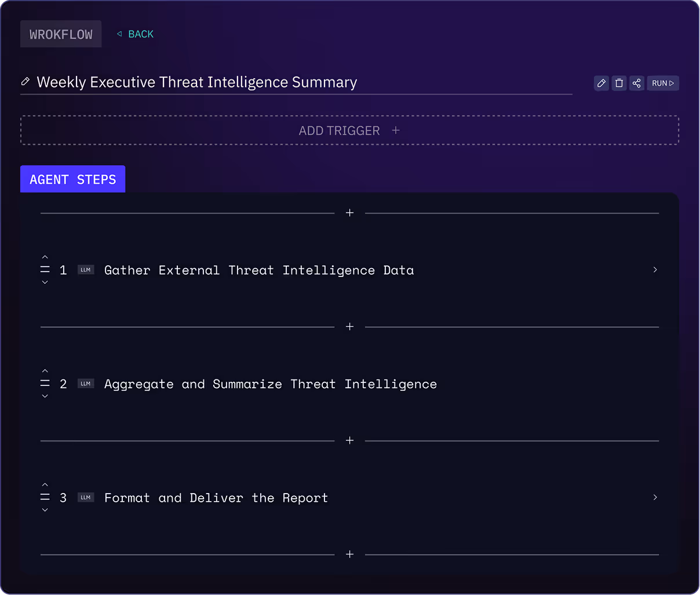Click the pencil icon beside the workflow title
Viewport: 700px width, 595px height.
[25, 82]
